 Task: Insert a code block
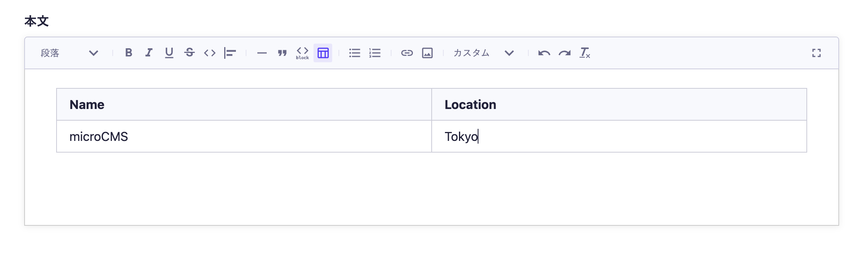303,53
